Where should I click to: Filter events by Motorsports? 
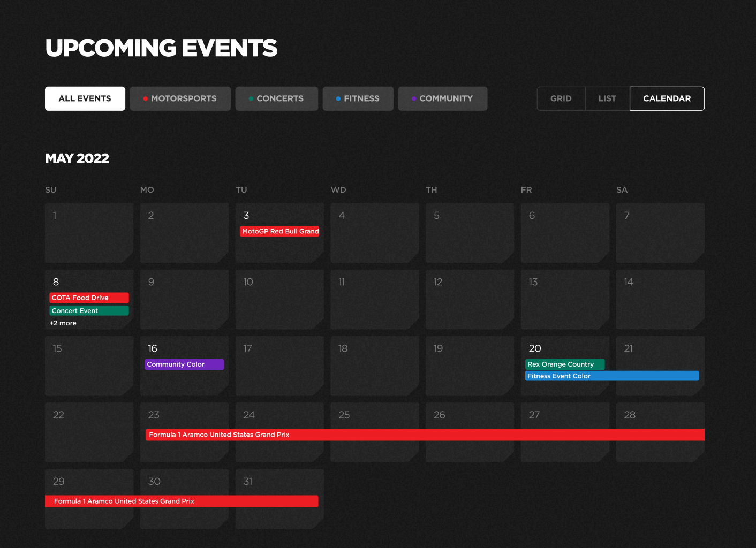[180, 98]
